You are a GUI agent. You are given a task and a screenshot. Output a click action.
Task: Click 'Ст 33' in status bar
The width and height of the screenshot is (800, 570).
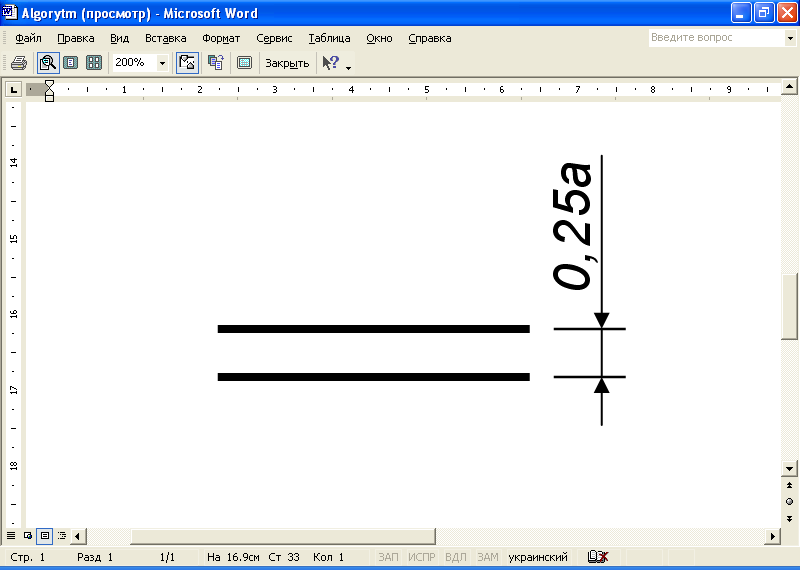pyautogui.click(x=284, y=557)
